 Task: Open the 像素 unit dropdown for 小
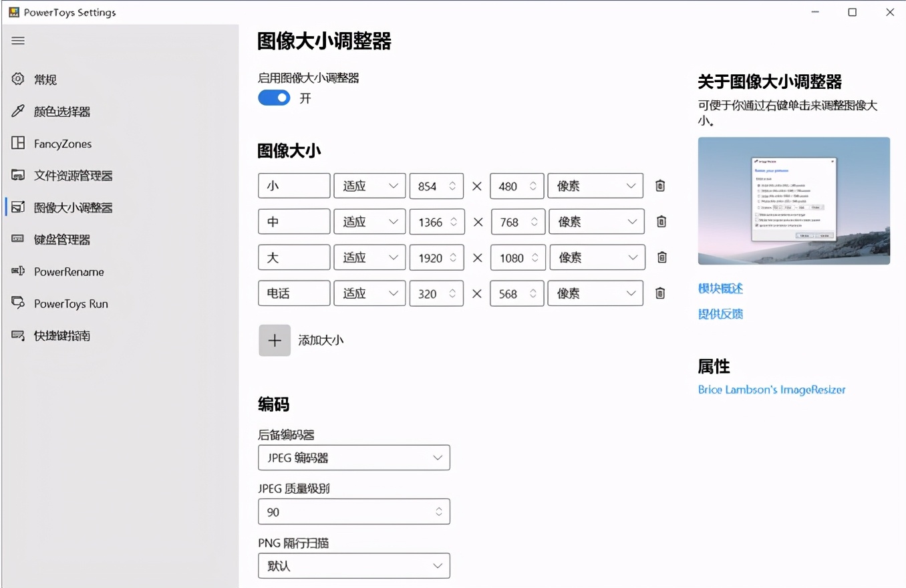(595, 186)
